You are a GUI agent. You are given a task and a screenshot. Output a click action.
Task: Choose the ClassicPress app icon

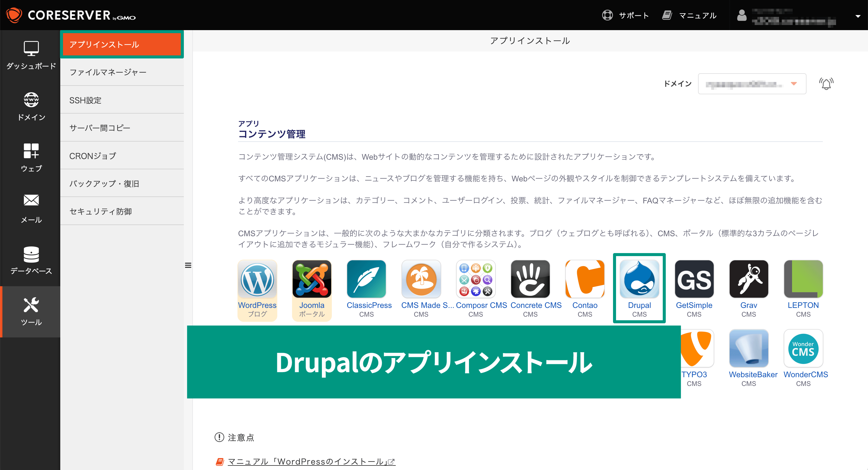pyautogui.click(x=366, y=279)
